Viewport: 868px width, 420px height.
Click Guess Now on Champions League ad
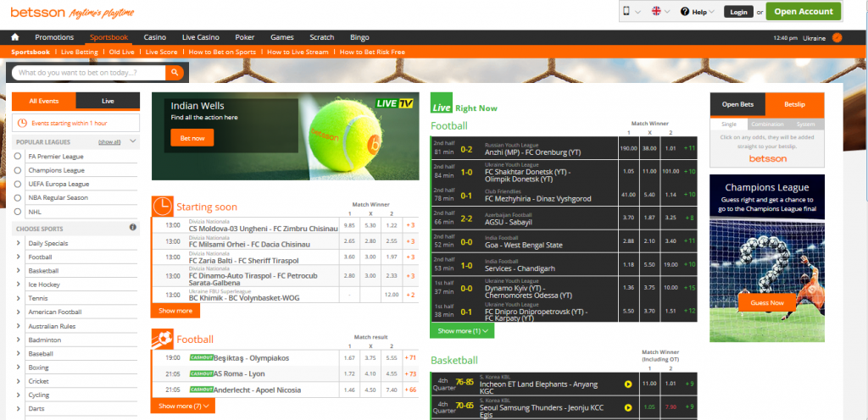coord(766,302)
